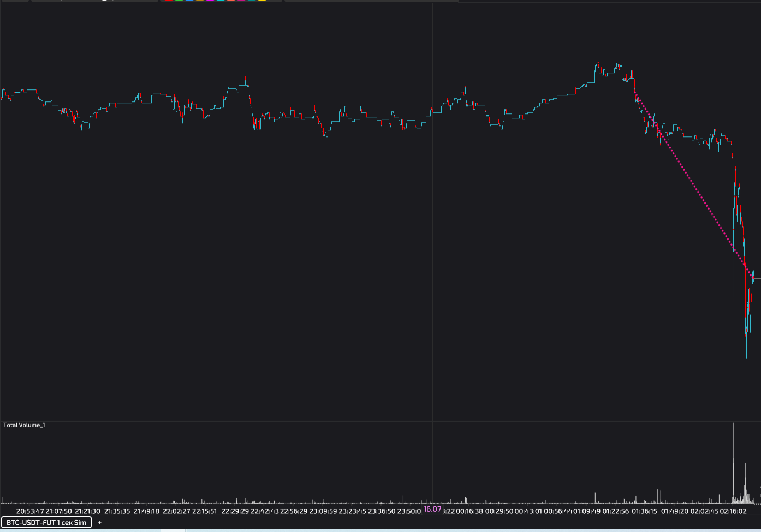
Task: Click the Total Volume_1 indicator label
Action: (24, 425)
